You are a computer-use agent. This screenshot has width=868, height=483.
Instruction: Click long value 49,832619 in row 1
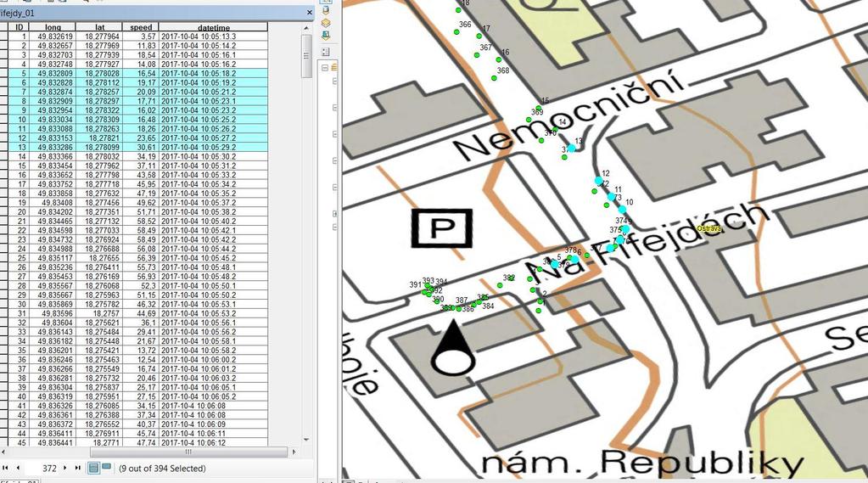52,37
